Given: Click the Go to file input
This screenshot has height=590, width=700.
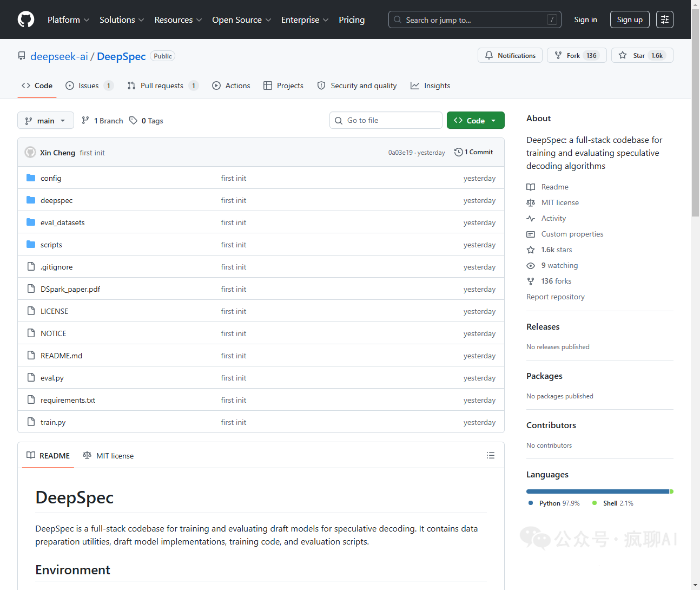Looking at the screenshot, I should (x=386, y=120).
